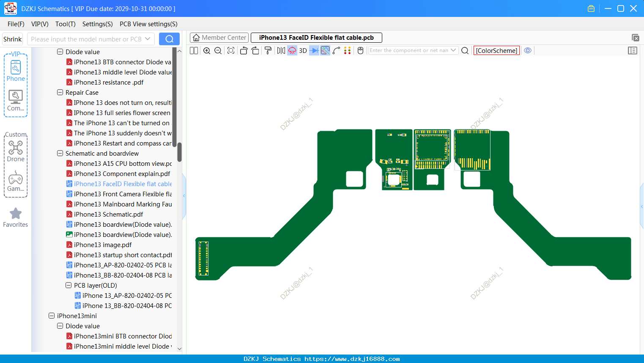
Task: Collapse the Repair Case tree node
Action: 60,93
